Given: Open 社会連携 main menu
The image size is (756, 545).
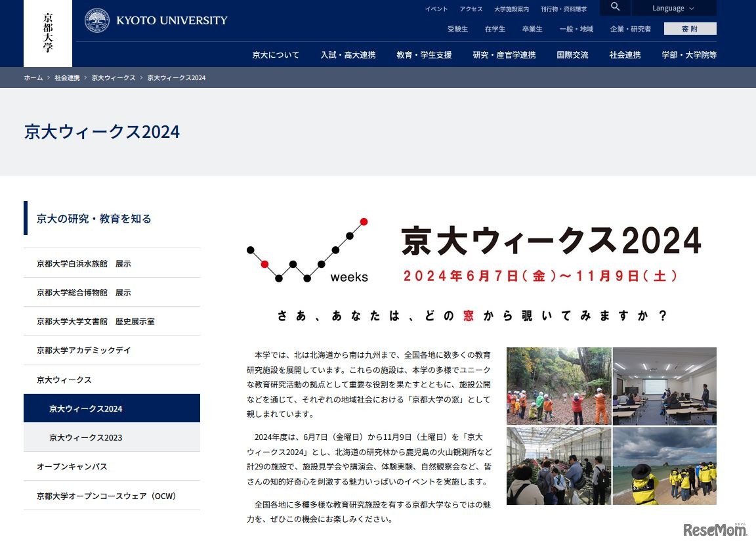Looking at the screenshot, I should coord(625,55).
